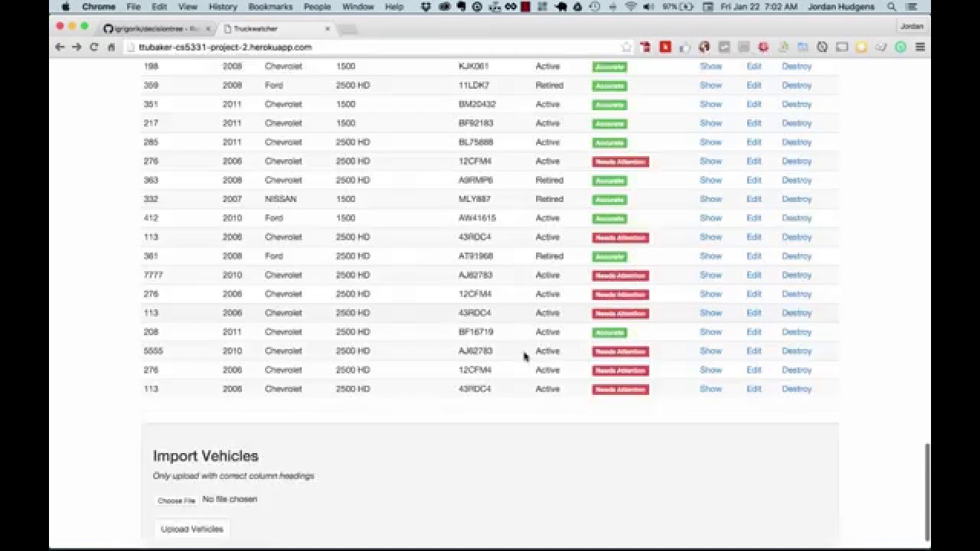Open the Edit menu
This screenshot has height=551, width=980.
coord(159,7)
